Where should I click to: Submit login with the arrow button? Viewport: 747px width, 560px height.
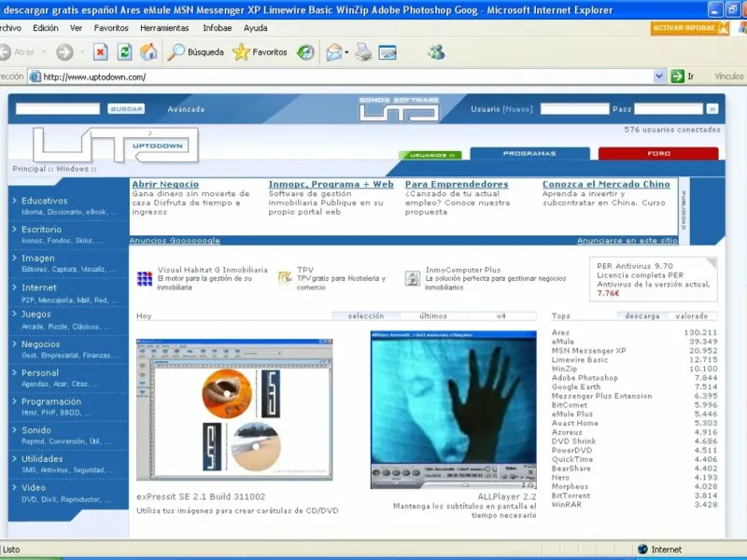click(x=712, y=109)
